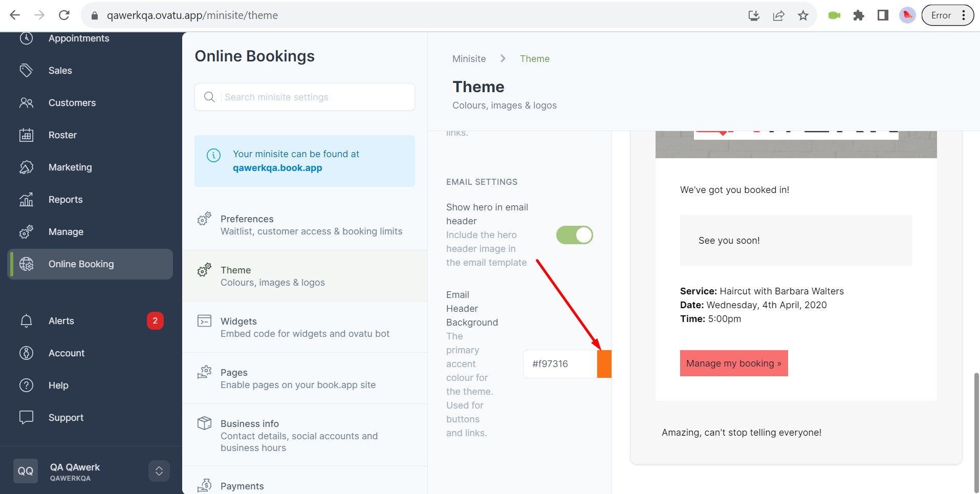Click the browser back arrow

(15, 15)
